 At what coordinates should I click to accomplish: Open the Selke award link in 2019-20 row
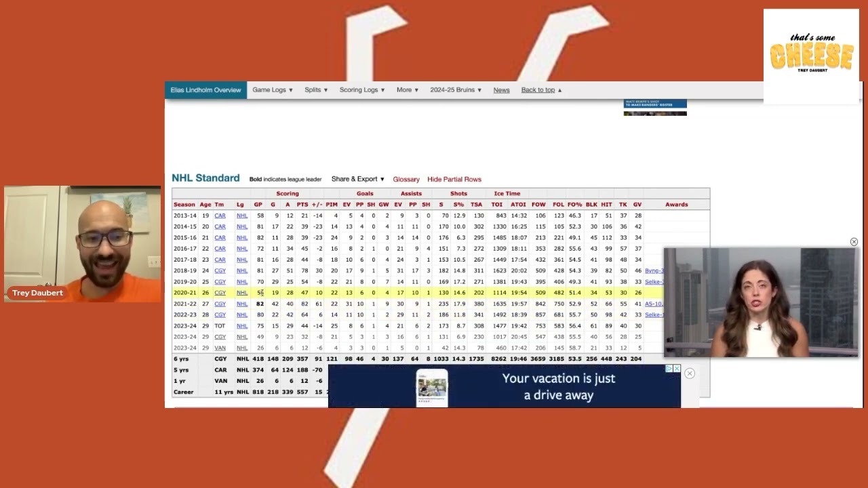[x=654, y=282]
